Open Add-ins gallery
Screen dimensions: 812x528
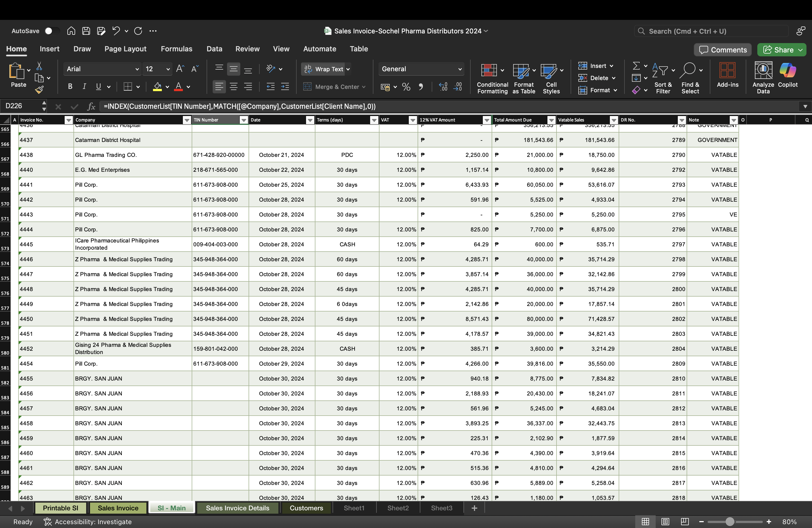[x=727, y=75]
